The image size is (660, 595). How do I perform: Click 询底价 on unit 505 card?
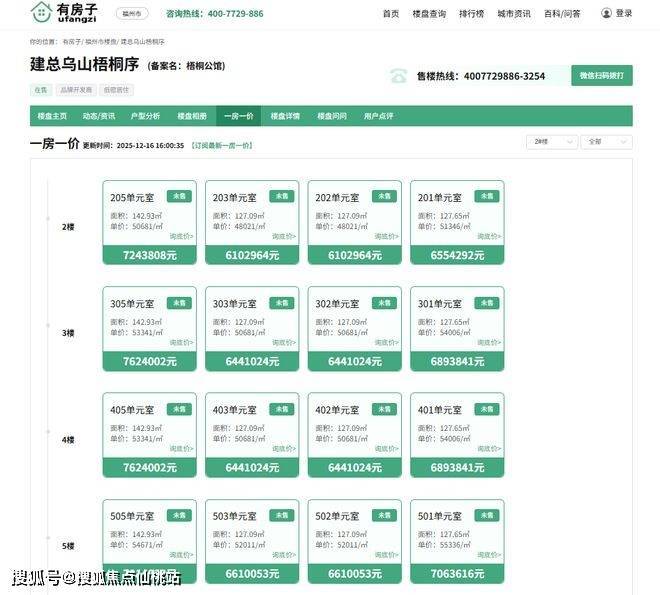pyautogui.click(x=181, y=555)
